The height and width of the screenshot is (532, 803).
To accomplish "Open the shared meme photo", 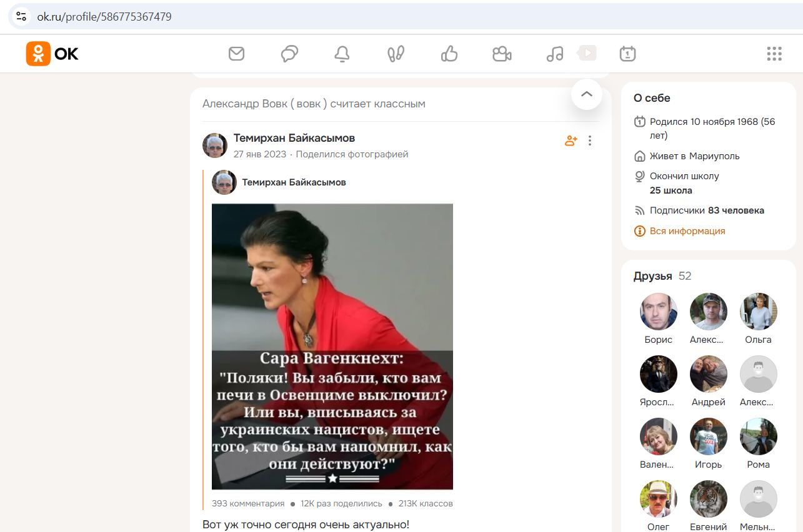I will tap(332, 347).
